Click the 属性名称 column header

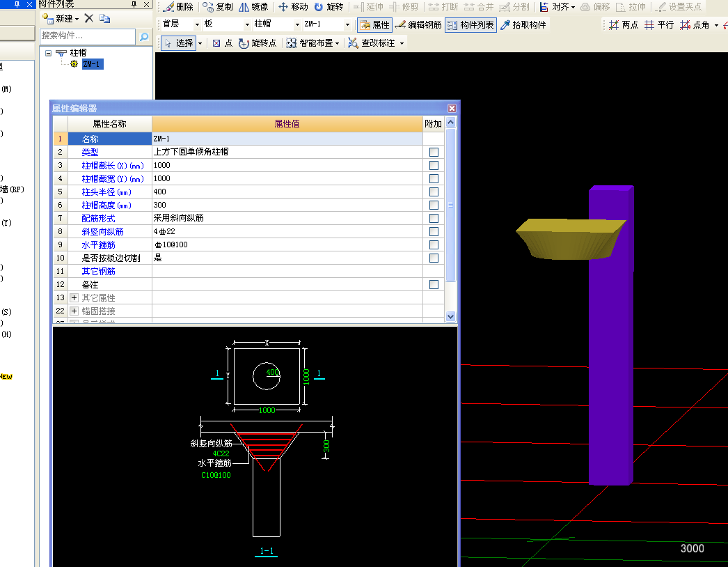109,123
